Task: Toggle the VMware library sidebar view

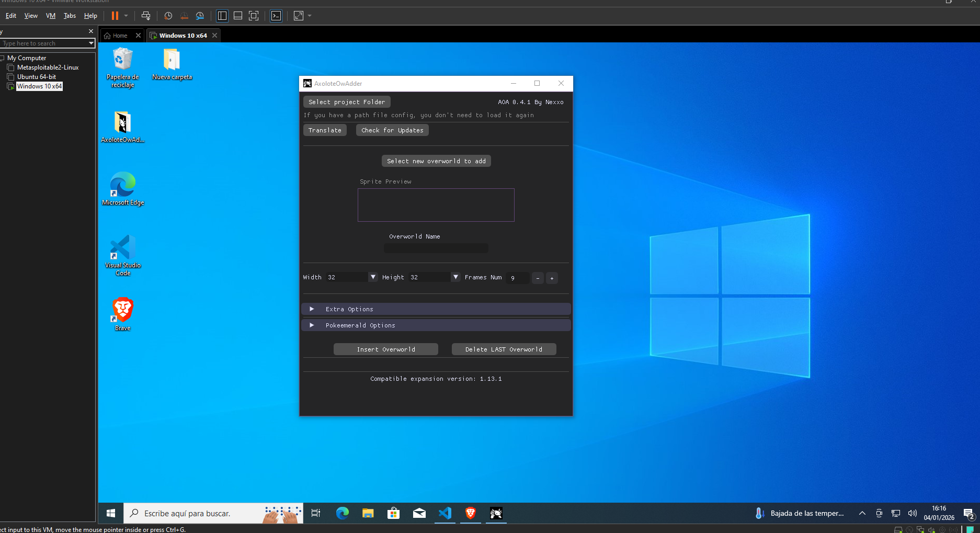Action: [222, 16]
